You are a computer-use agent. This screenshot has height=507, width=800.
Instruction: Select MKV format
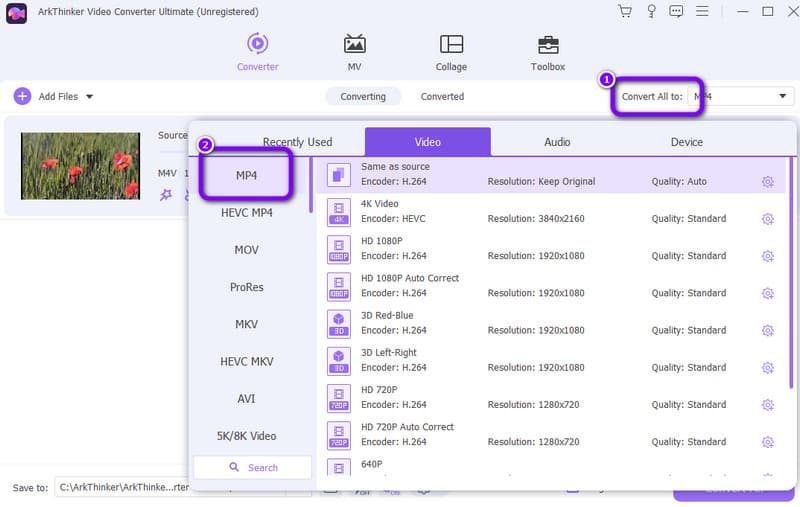point(246,324)
